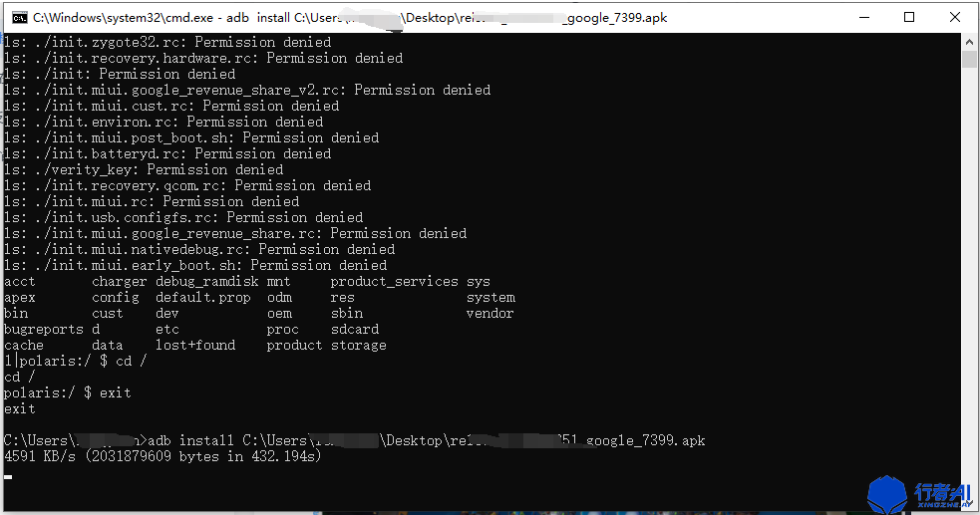Click the 'sdcard' directory entry

[354, 329]
